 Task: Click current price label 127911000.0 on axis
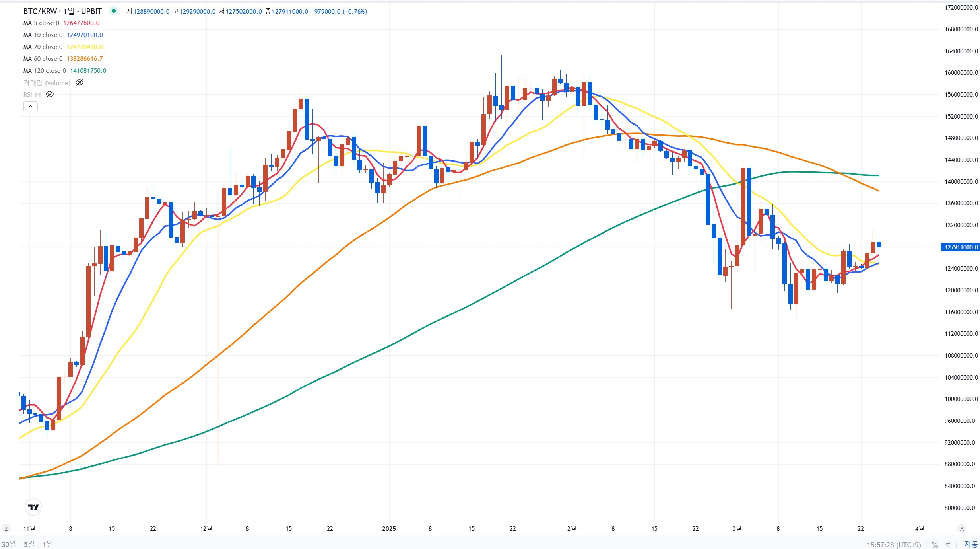(x=961, y=247)
